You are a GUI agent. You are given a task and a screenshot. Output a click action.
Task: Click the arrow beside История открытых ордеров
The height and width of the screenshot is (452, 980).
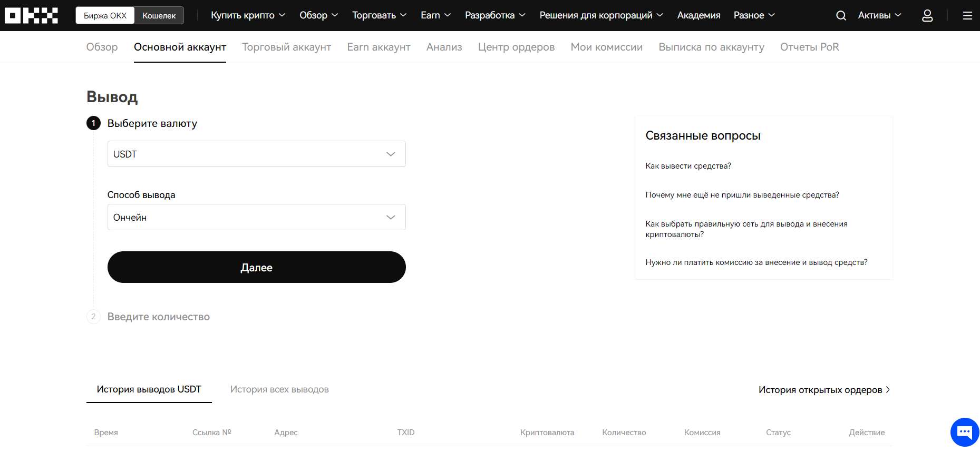pos(888,390)
